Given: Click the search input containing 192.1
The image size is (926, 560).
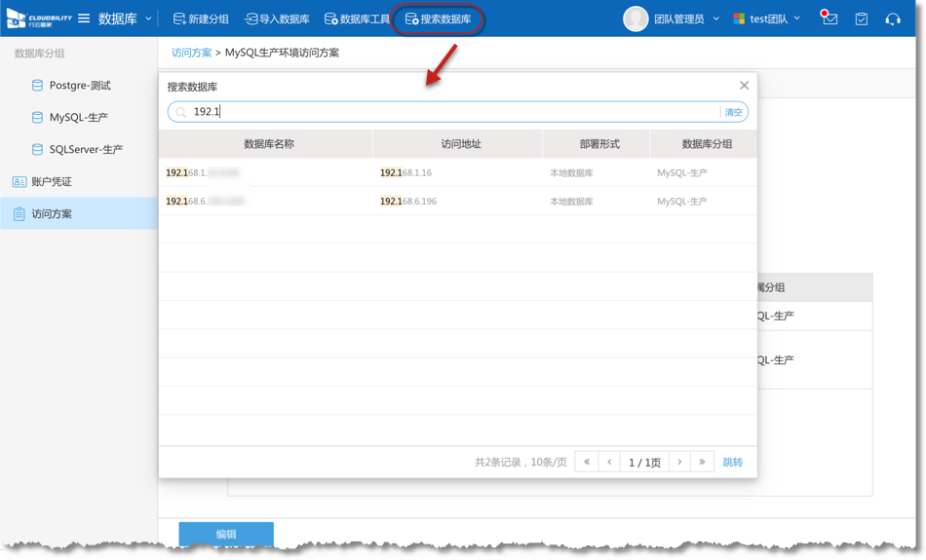Looking at the screenshot, I should coord(448,112).
